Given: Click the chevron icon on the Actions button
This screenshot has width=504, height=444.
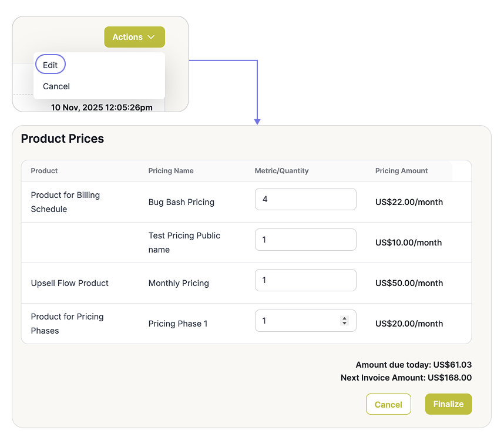Looking at the screenshot, I should (x=152, y=37).
